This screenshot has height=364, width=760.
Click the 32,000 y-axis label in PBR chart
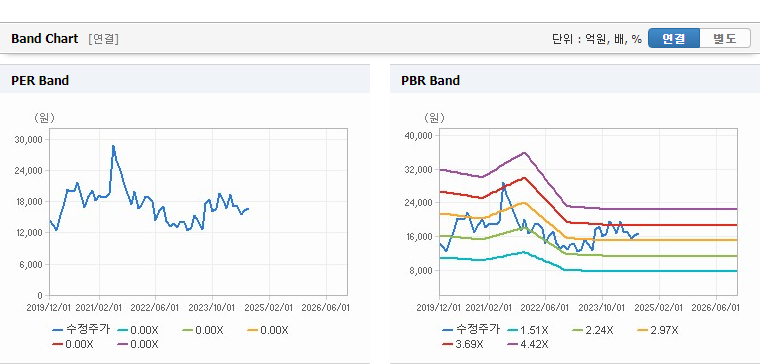point(418,169)
